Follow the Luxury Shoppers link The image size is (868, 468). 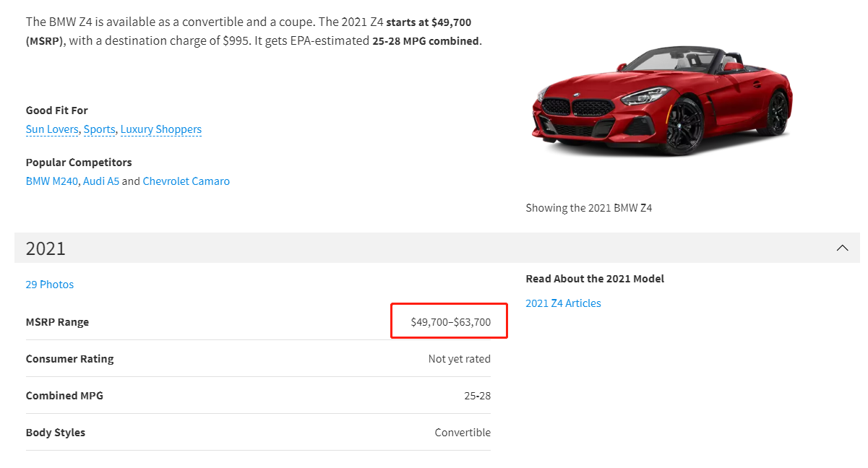click(x=160, y=129)
